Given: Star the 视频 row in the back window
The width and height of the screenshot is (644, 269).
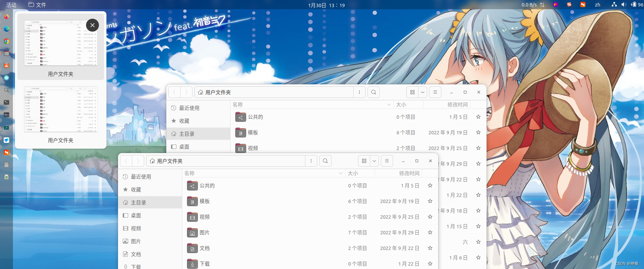Looking at the screenshot, I should pyautogui.click(x=478, y=148).
